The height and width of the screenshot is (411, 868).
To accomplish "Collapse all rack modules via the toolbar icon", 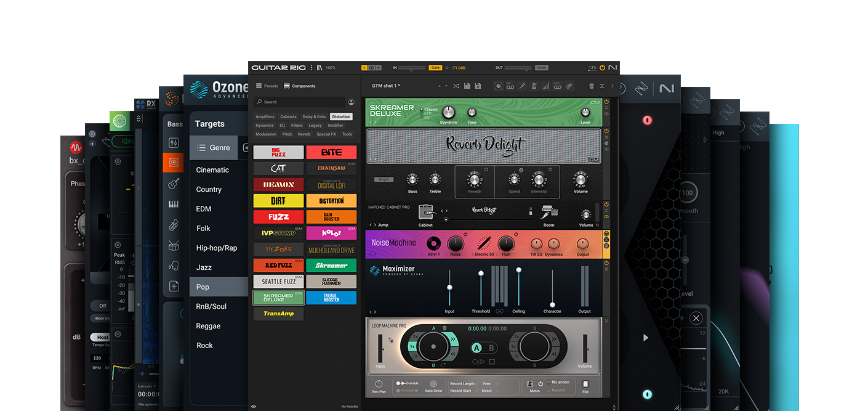I will [x=602, y=86].
